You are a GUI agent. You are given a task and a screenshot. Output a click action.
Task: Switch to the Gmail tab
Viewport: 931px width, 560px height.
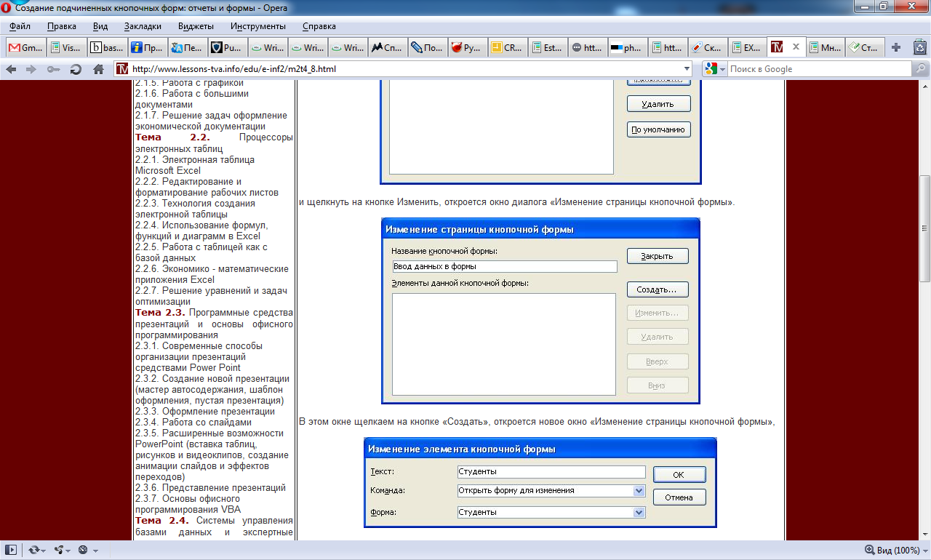click(25, 48)
